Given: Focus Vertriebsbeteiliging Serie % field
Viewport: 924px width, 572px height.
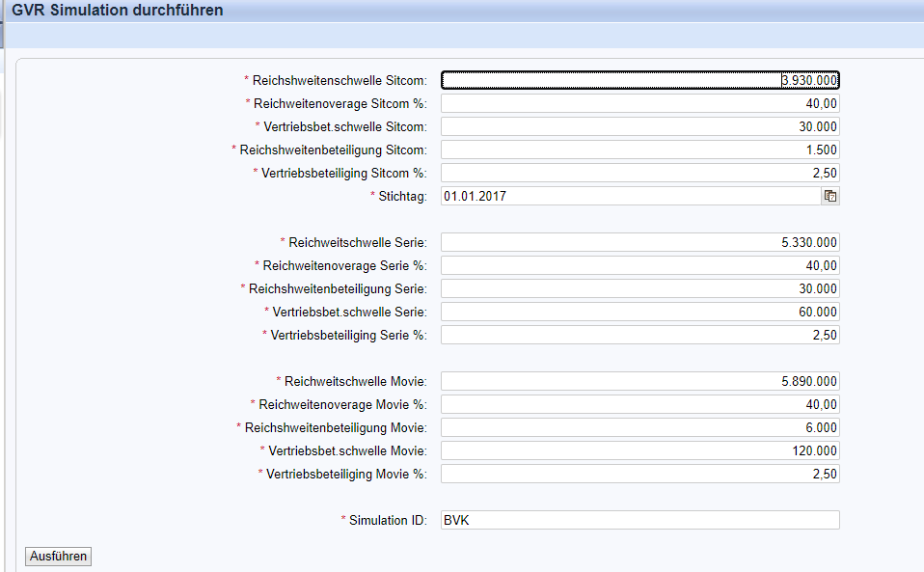Looking at the screenshot, I should click(640, 335).
